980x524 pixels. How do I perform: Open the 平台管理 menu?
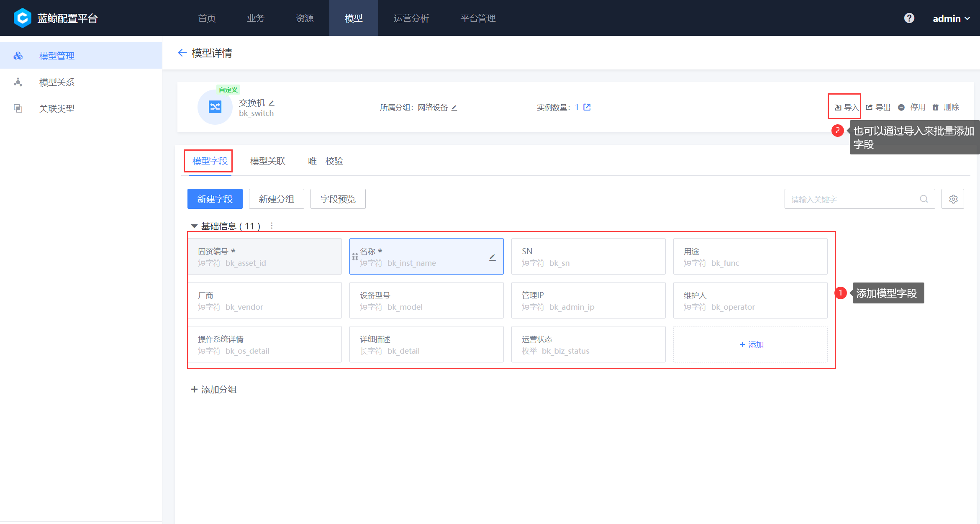[478, 18]
